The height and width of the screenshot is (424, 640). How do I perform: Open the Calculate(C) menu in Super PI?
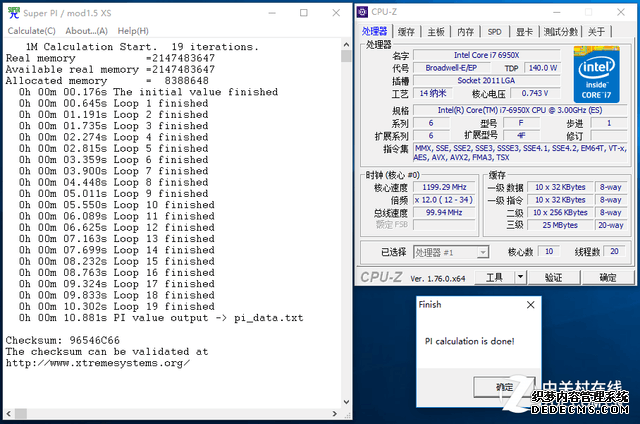[31, 31]
